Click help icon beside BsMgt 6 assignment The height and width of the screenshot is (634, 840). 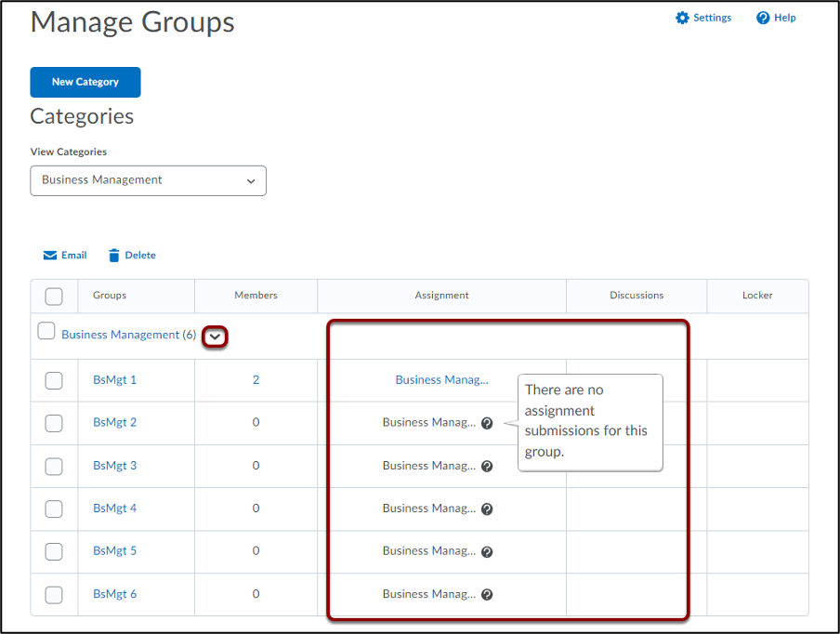[x=486, y=594]
